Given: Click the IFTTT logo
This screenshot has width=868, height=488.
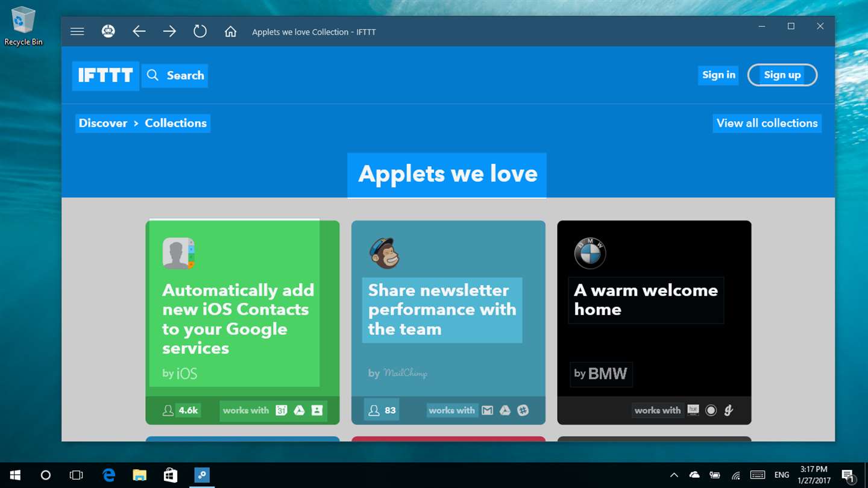Looking at the screenshot, I should (x=105, y=75).
